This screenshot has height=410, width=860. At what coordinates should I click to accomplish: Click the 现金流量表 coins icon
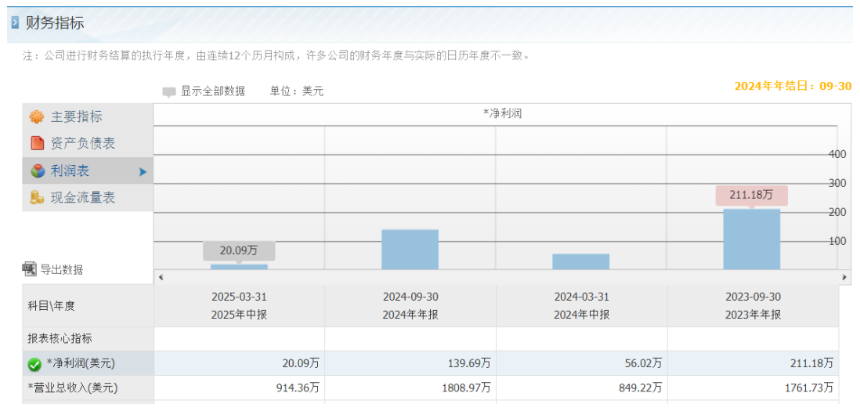[x=37, y=197]
